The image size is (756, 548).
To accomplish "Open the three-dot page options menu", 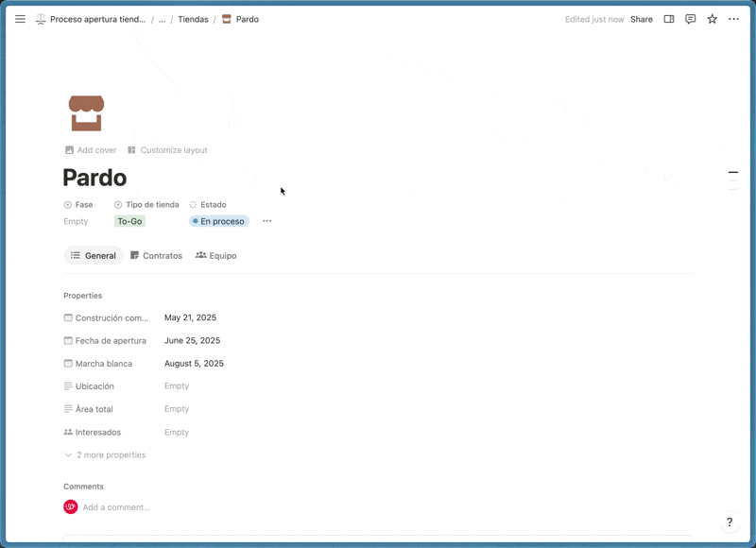I will (x=734, y=19).
